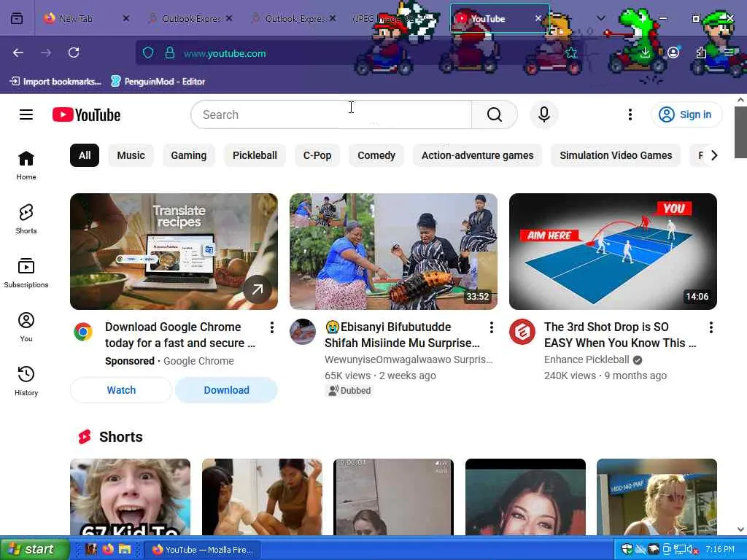The image size is (747, 560).
Task: Open the Firefox account icon
Action: pos(673,52)
